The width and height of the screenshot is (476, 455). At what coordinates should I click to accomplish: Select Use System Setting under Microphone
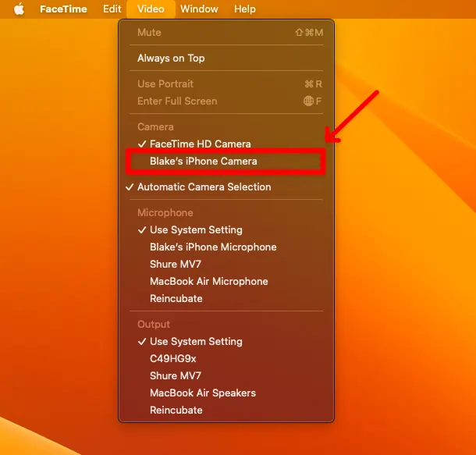[226, 230]
